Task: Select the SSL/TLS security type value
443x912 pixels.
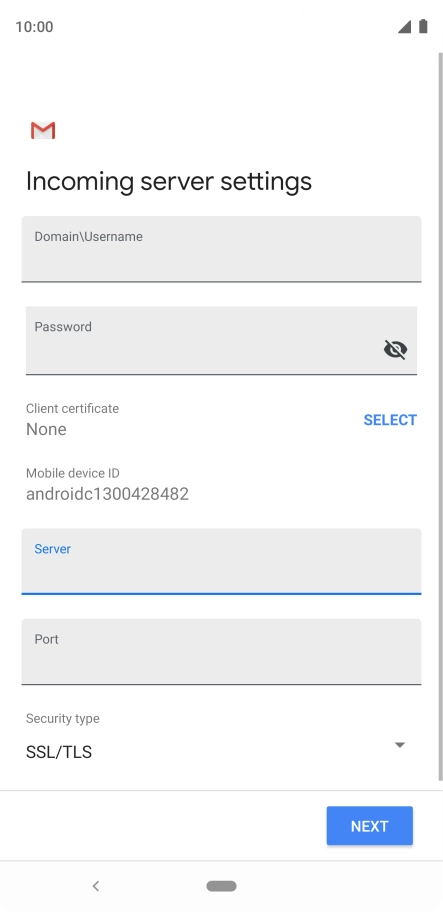Action: click(59, 752)
